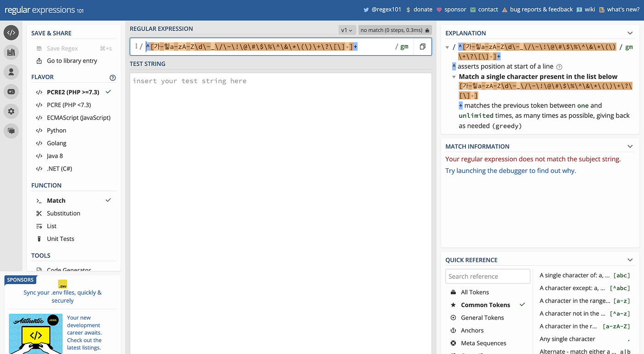Open the regex quiz gamepad icon

coord(11,91)
